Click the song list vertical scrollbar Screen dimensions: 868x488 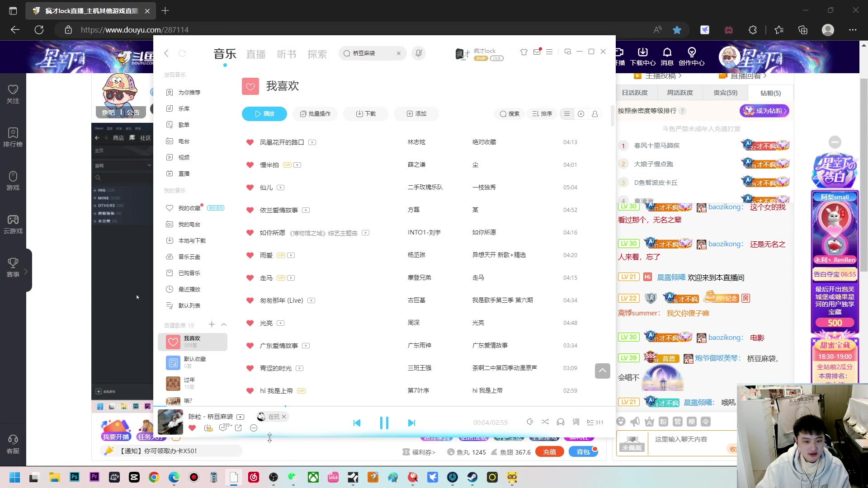(x=613, y=116)
